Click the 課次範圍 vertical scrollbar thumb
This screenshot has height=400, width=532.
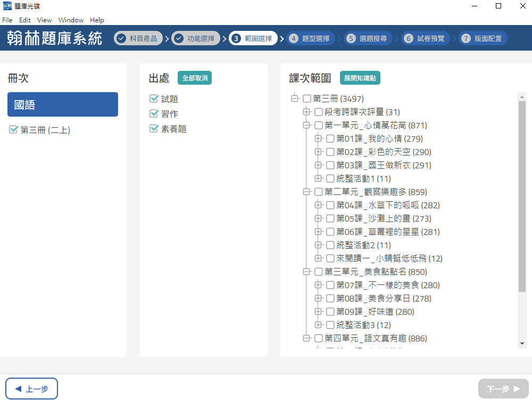pos(522,197)
